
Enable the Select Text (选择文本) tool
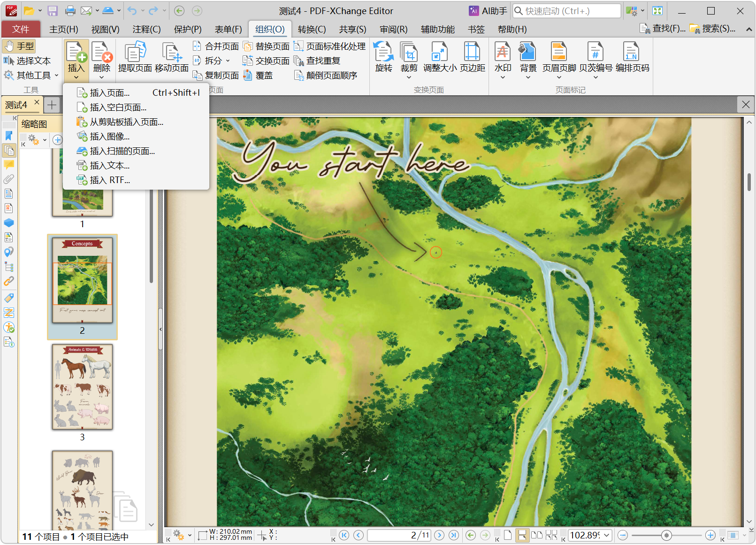(x=27, y=61)
